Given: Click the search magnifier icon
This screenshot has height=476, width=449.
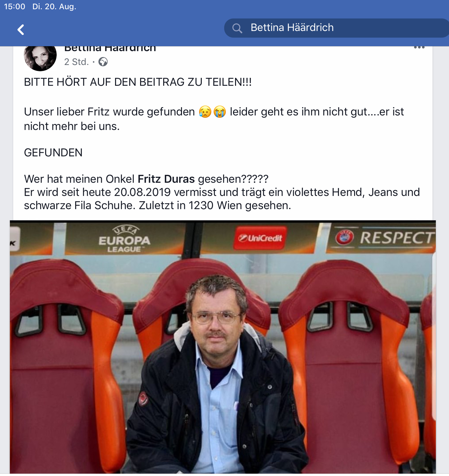Looking at the screenshot, I should pyautogui.click(x=237, y=28).
